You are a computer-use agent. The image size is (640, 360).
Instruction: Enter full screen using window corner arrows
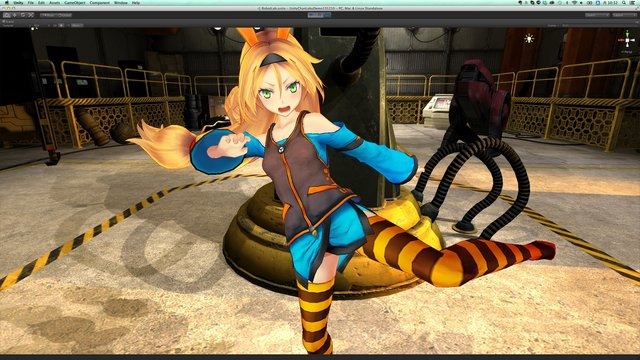636,8
